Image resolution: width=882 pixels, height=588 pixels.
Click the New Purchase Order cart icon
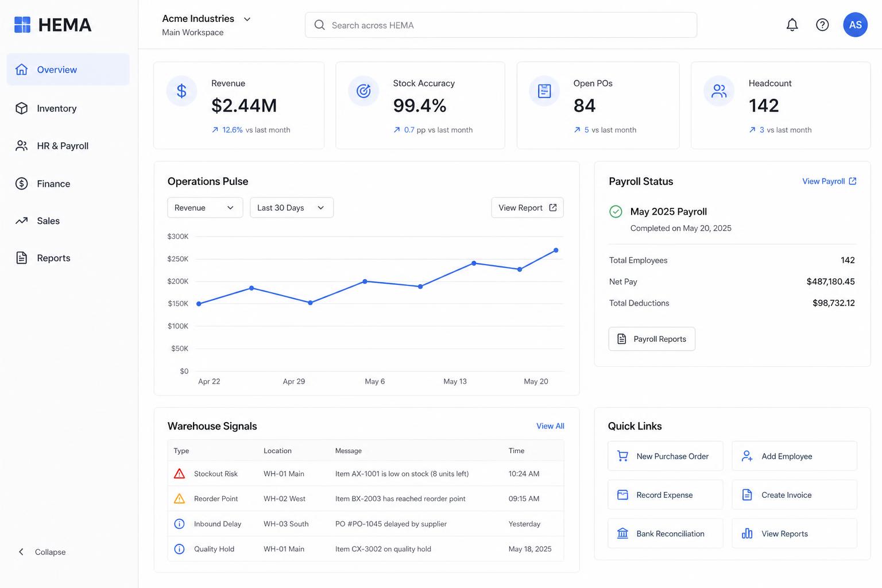tap(622, 457)
